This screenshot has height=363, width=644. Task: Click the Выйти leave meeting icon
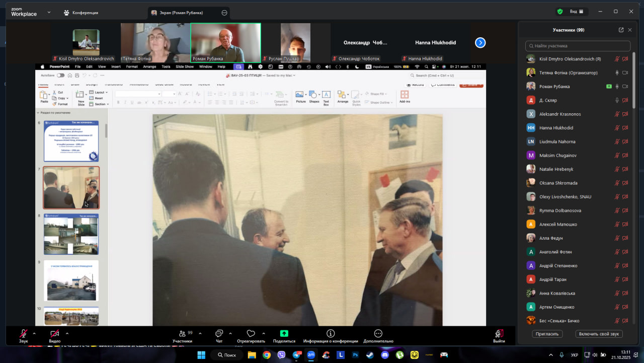499,333
